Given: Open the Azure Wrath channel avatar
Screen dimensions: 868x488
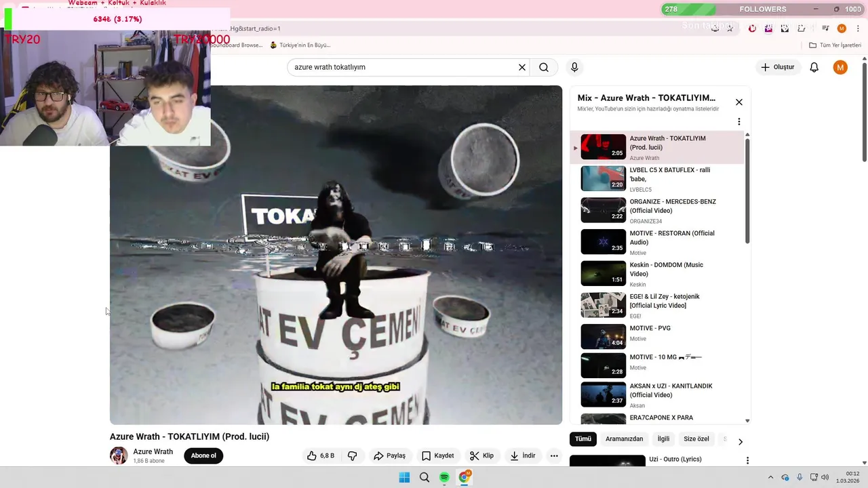Looking at the screenshot, I should click(x=119, y=455).
